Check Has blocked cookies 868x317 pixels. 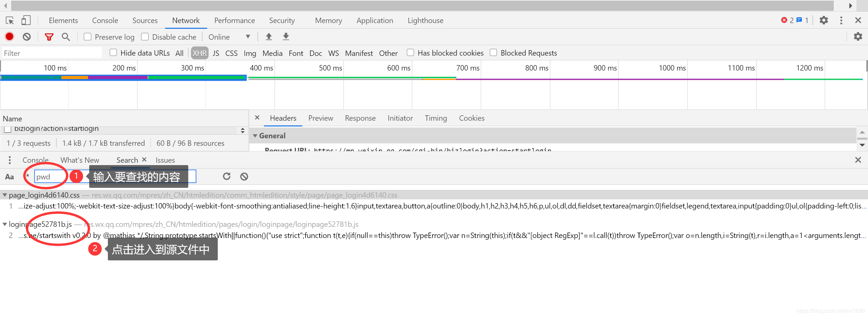pyautogui.click(x=410, y=53)
